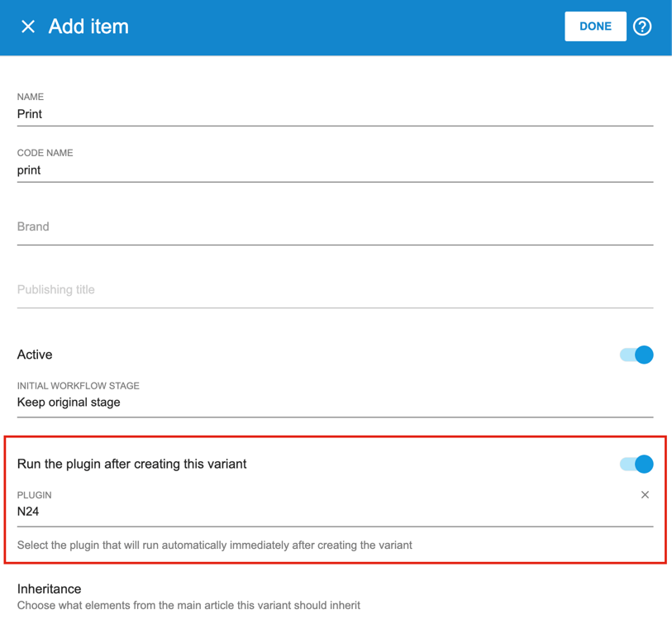Screen dimensions: 672x629
Task: Click the Add item title text
Action: [x=88, y=26]
